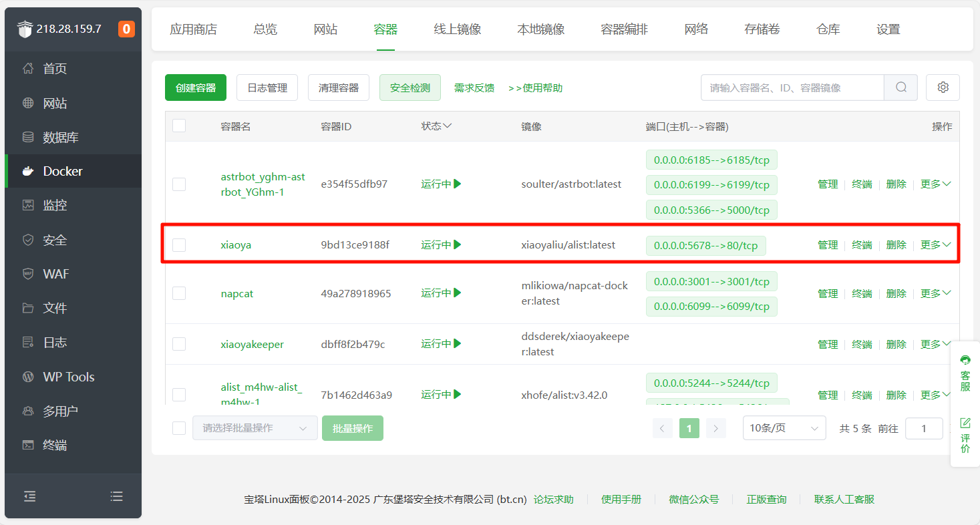Open the >>使用帮助 link
This screenshot has height=525, width=980.
[x=536, y=87]
